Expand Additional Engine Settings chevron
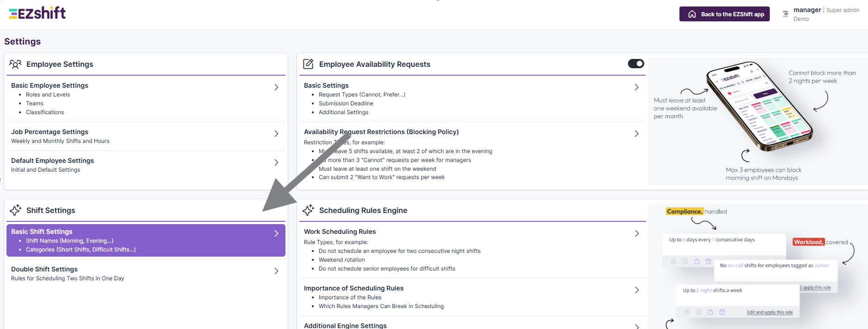 (x=637, y=326)
